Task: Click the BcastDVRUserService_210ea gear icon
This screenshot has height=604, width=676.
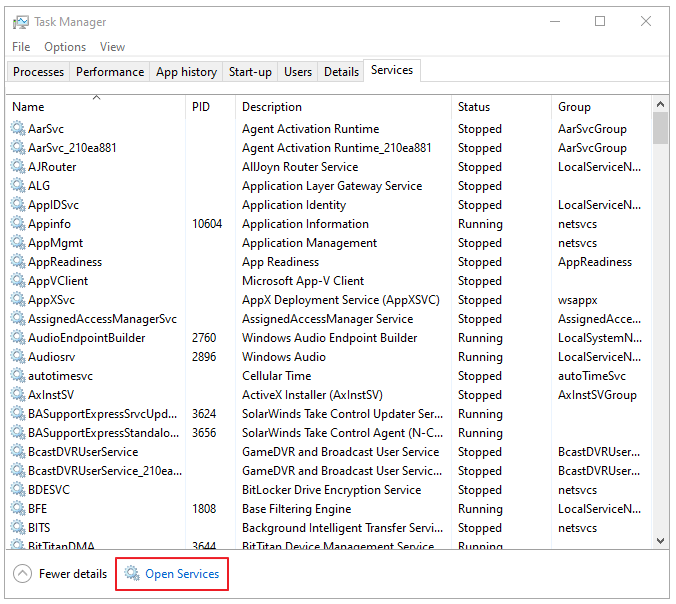Action: point(18,470)
